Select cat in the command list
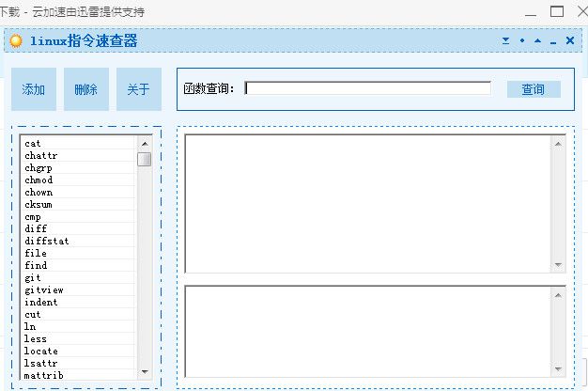 coord(78,144)
